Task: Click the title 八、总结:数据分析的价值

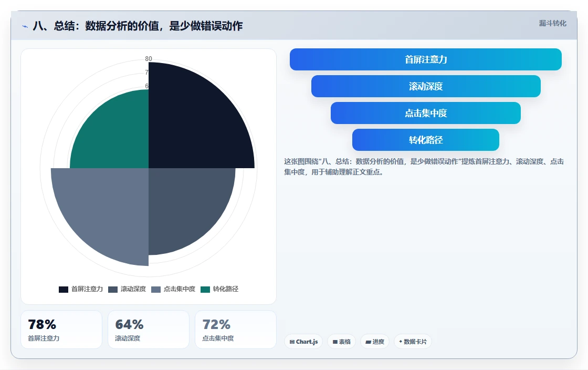Action: coord(138,26)
